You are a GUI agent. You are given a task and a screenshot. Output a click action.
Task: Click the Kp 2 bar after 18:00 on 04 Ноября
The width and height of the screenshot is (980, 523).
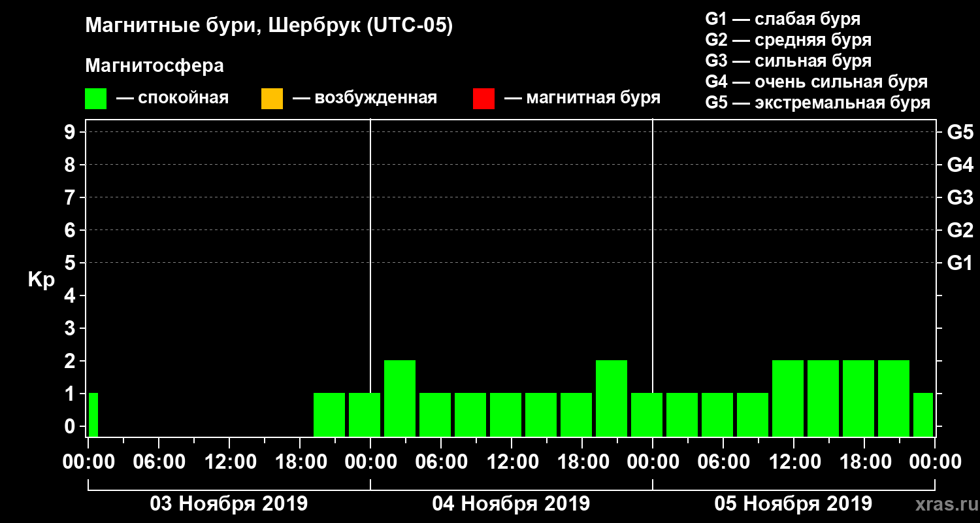click(612, 398)
